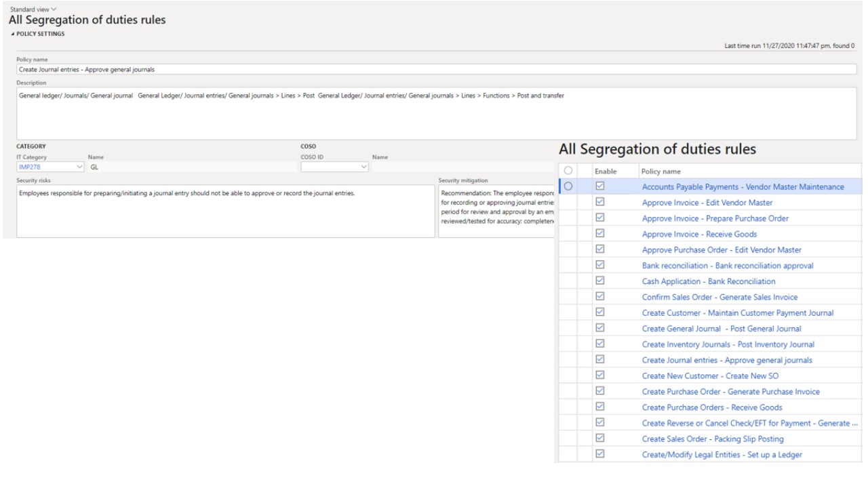Select all rows via header circle
868x488 pixels.
[568, 171]
